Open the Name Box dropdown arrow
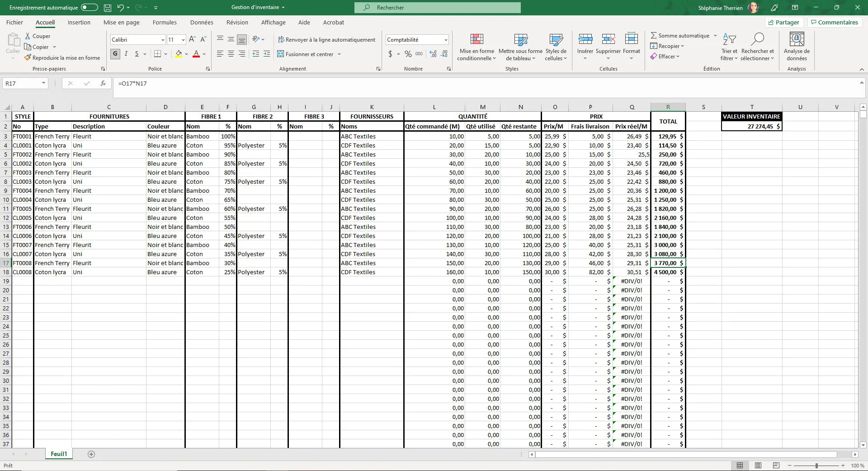 [x=43, y=83]
